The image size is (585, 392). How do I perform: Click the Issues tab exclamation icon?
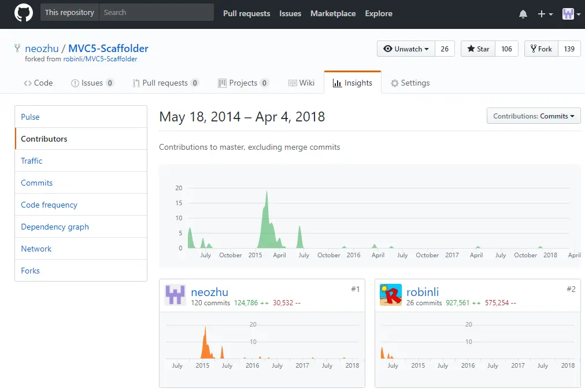click(x=75, y=83)
